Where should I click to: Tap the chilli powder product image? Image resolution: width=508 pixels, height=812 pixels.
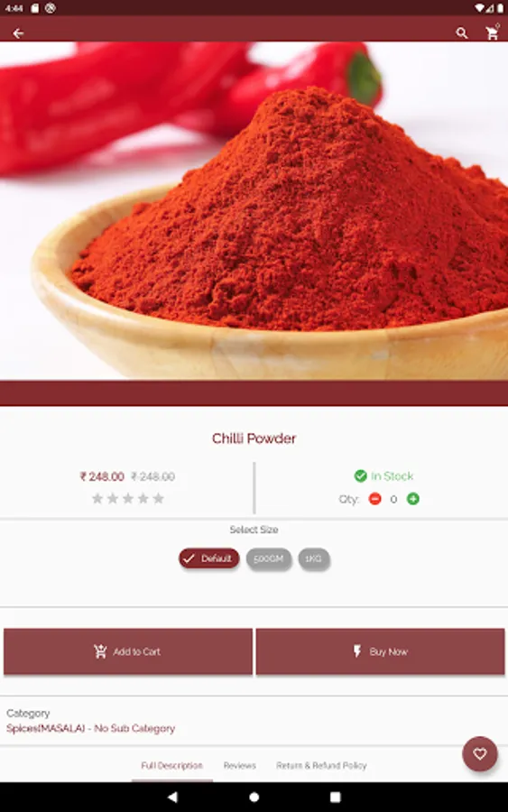[x=254, y=211]
